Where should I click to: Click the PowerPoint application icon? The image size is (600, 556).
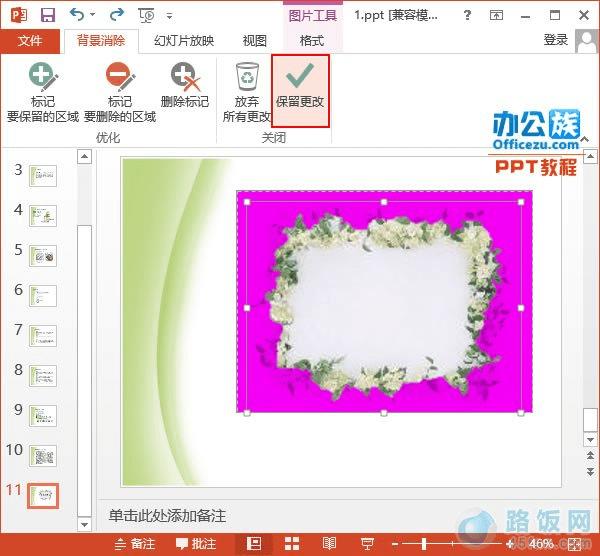pyautogui.click(x=18, y=16)
